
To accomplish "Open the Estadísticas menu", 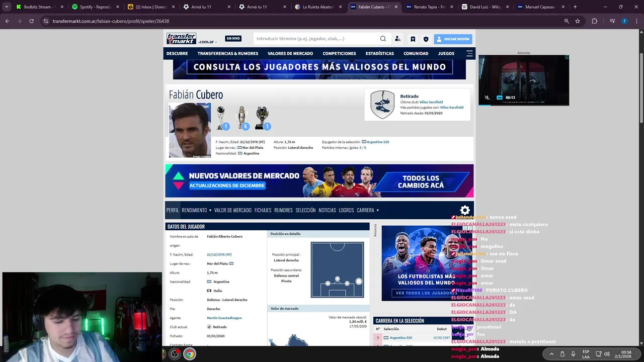I will 380,53.
